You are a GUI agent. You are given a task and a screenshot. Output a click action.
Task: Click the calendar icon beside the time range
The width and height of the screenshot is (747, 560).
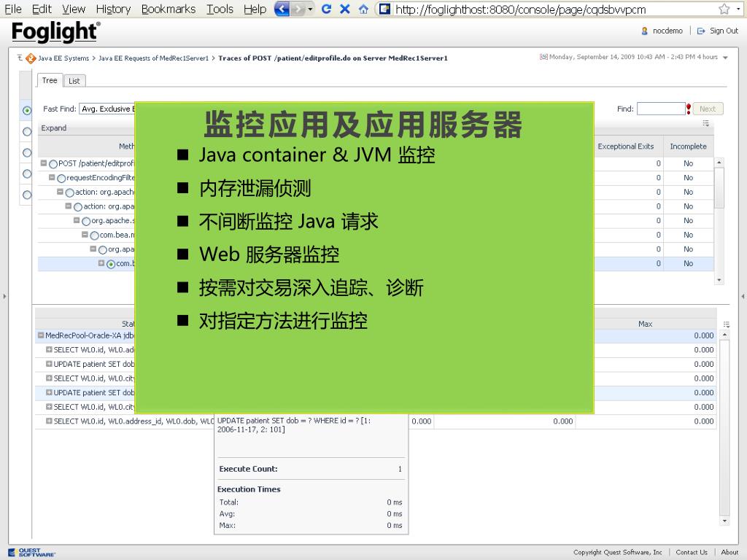click(543, 57)
